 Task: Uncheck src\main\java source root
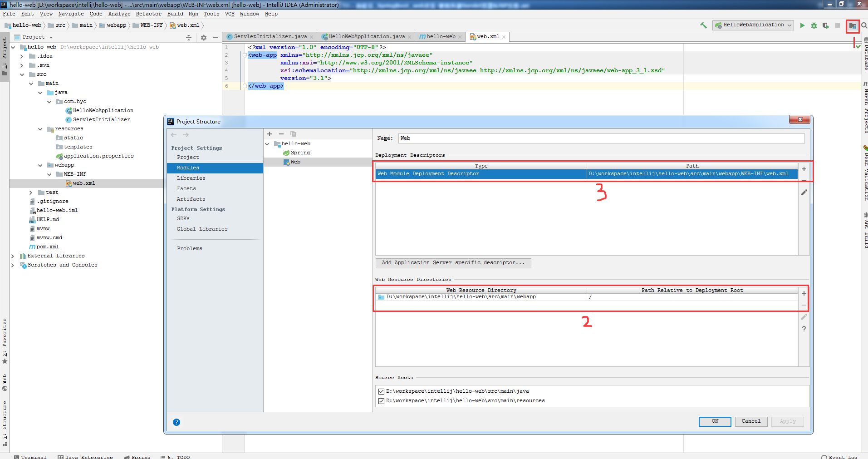381,391
